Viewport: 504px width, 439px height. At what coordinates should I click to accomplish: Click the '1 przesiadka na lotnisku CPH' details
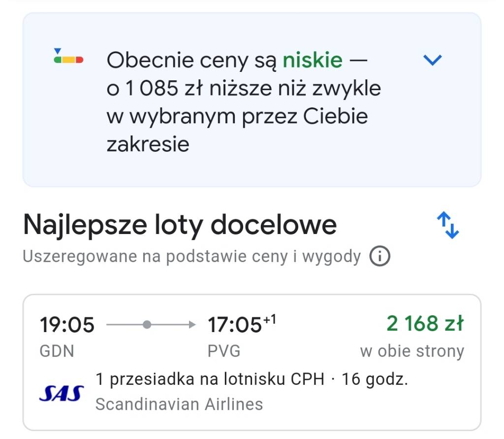(x=210, y=379)
